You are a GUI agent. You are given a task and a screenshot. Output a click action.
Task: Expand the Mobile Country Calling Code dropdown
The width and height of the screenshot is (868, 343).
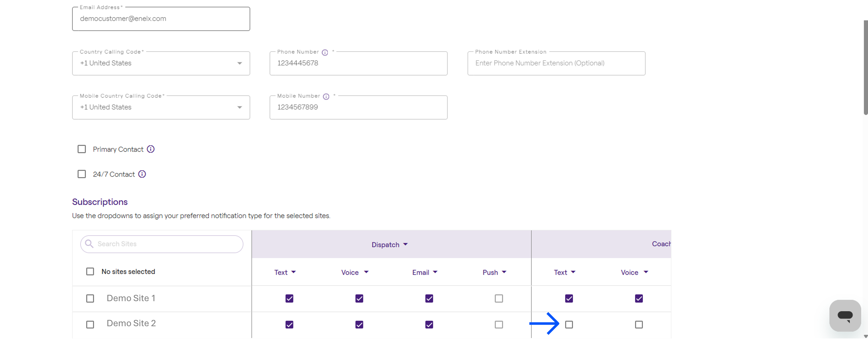pos(161,107)
